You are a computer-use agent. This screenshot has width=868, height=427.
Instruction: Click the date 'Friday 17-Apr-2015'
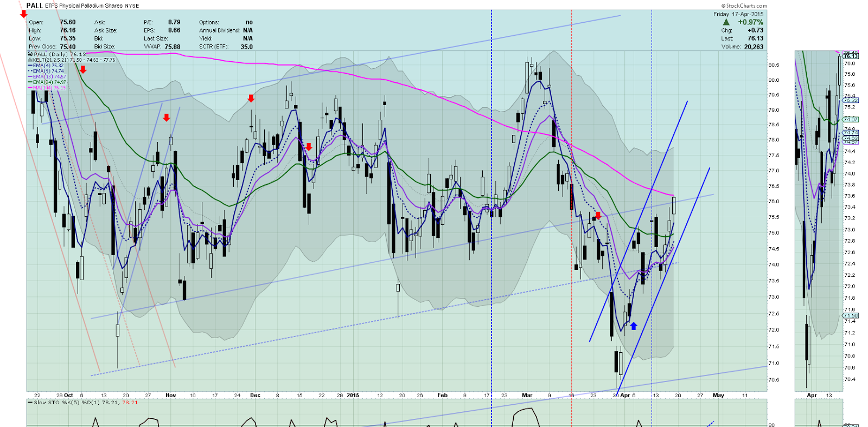coord(738,14)
